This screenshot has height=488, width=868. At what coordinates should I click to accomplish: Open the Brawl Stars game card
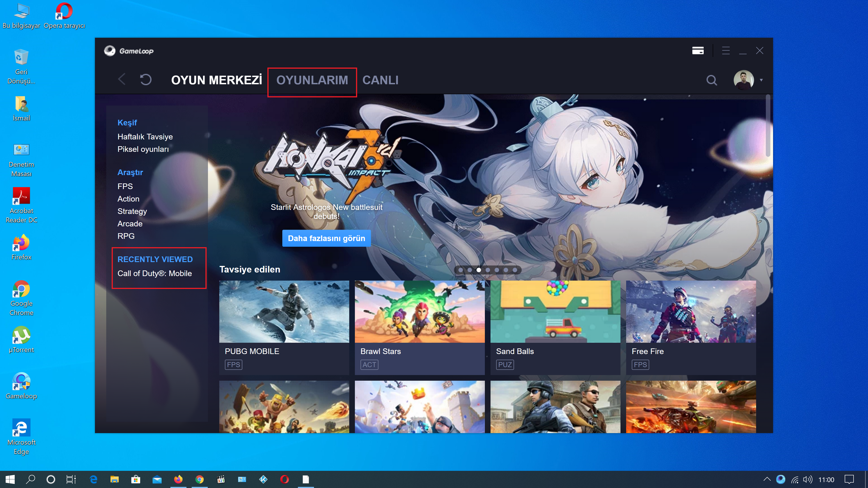coord(420,327)
